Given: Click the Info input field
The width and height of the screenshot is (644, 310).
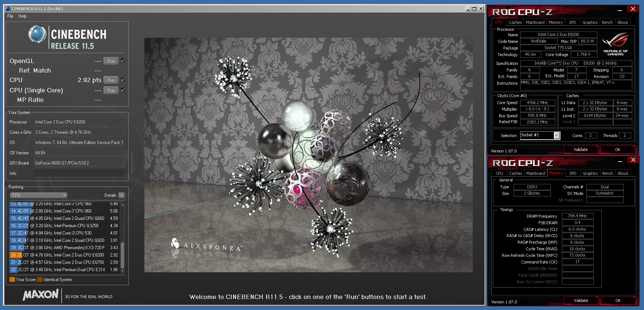Looking at the screenshot, I should [x=79, y=173].
